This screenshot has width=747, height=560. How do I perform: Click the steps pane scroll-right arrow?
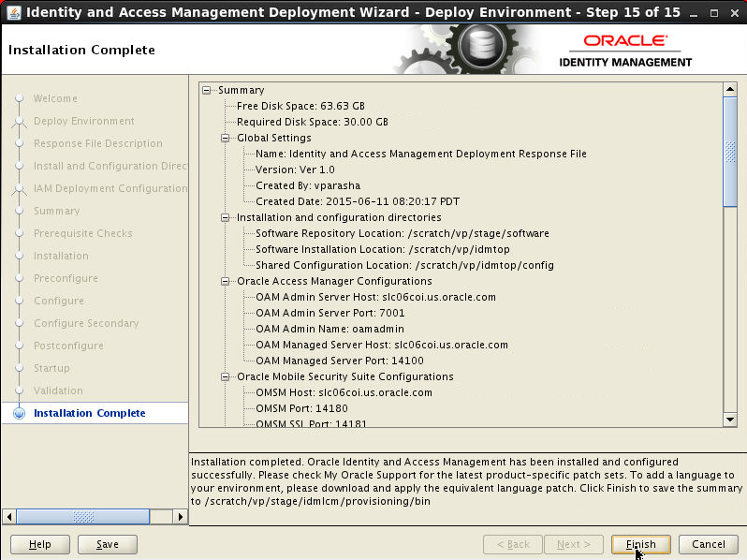pos(180,517)
